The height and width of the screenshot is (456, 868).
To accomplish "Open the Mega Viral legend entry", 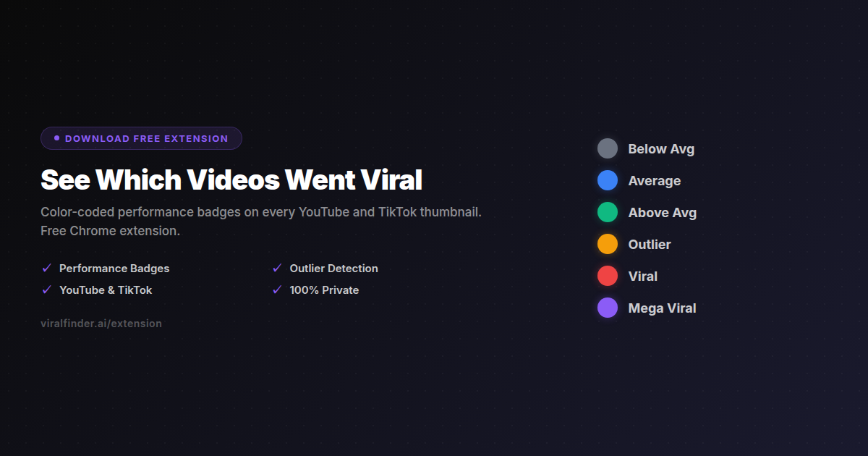I will point(661,308).
